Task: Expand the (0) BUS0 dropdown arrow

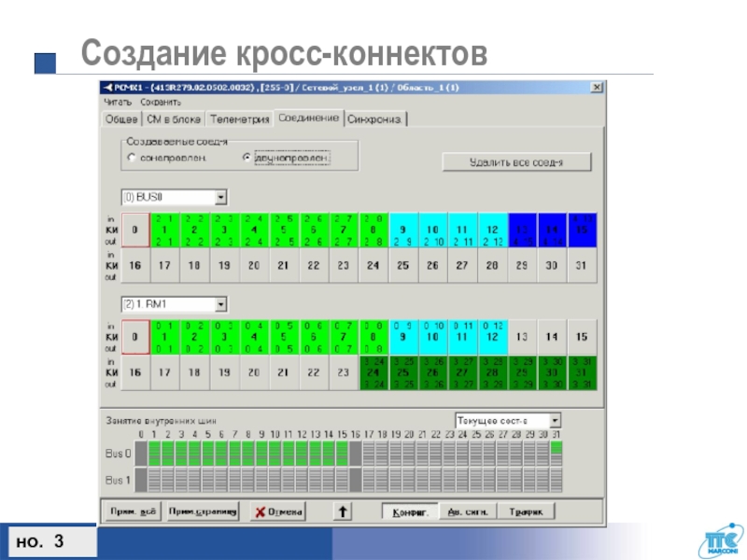Action: 220,197
